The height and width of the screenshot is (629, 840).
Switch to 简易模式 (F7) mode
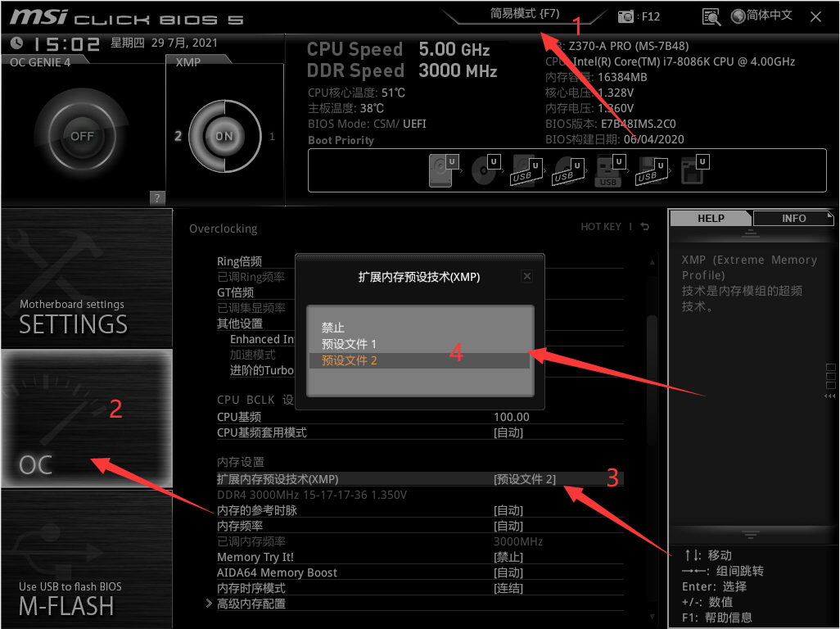(525, 13)
